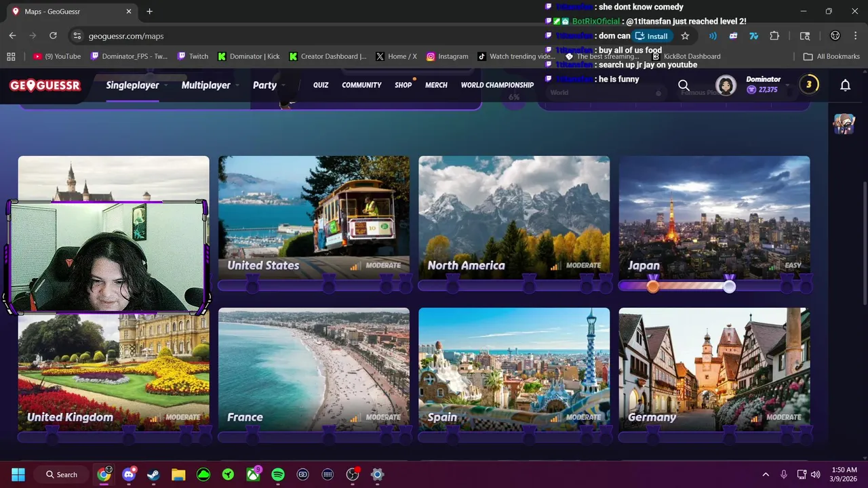Image resolution: width=868 pixels, height=488 pixels.
Task: Click the Chrome profile avatar icon
Action: point(835,36)
